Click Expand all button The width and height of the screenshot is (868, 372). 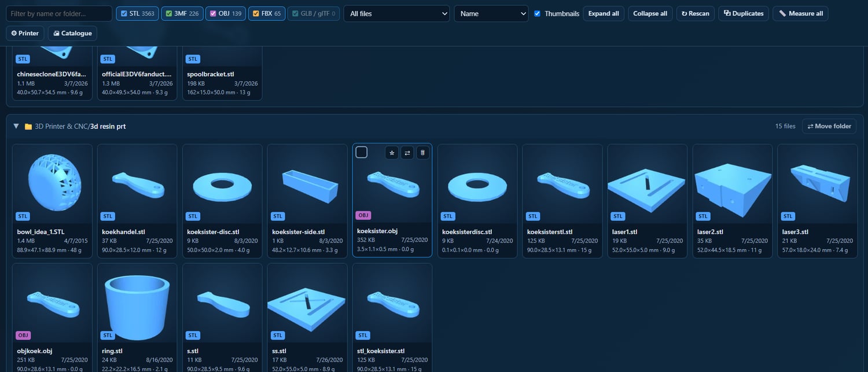click(604, 13)
